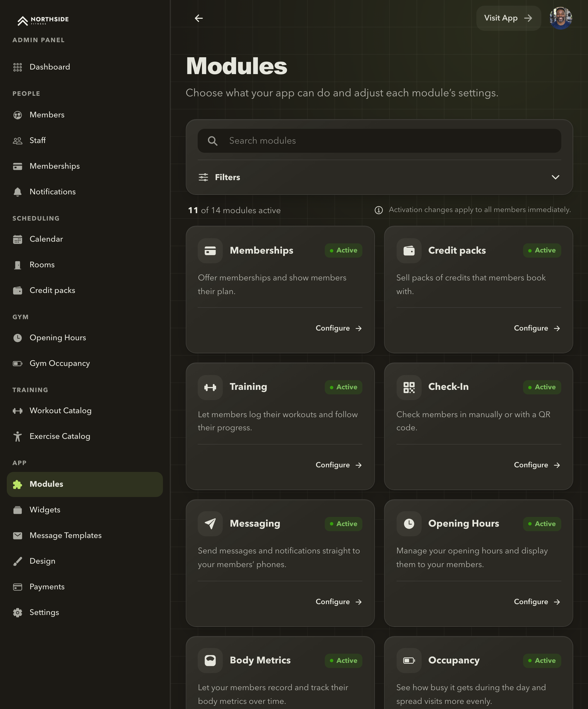Click the Workout Catalog dumbbell icon
Viewport: 588px width, 709px height.
(18, 411)
